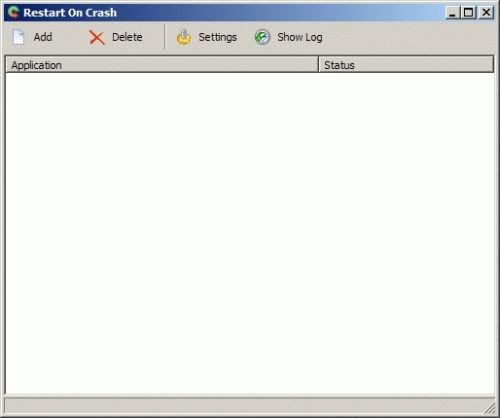Select the Show Log text label
500x418 pixels.
[x=300, y=37]
